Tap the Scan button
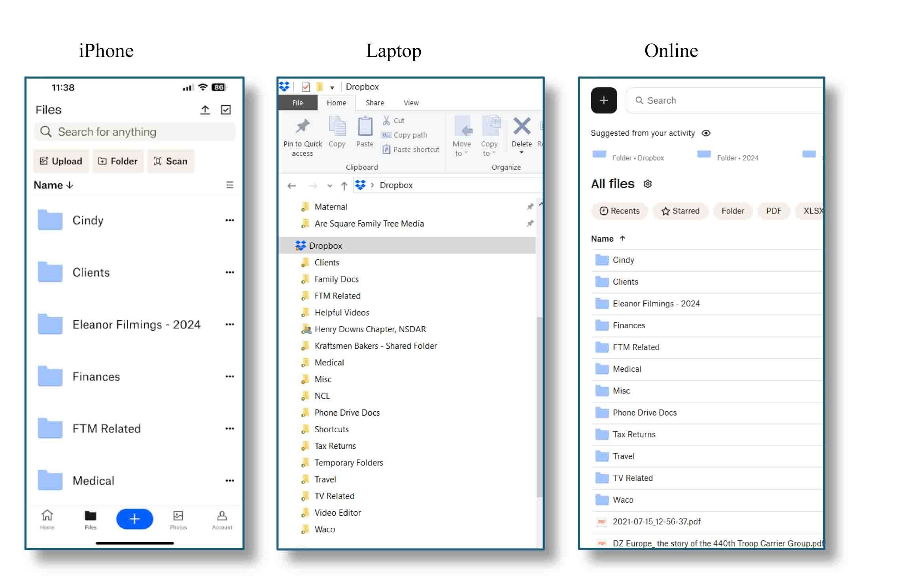The width and height of the screenshot is (900, 588). pos(170,161)
